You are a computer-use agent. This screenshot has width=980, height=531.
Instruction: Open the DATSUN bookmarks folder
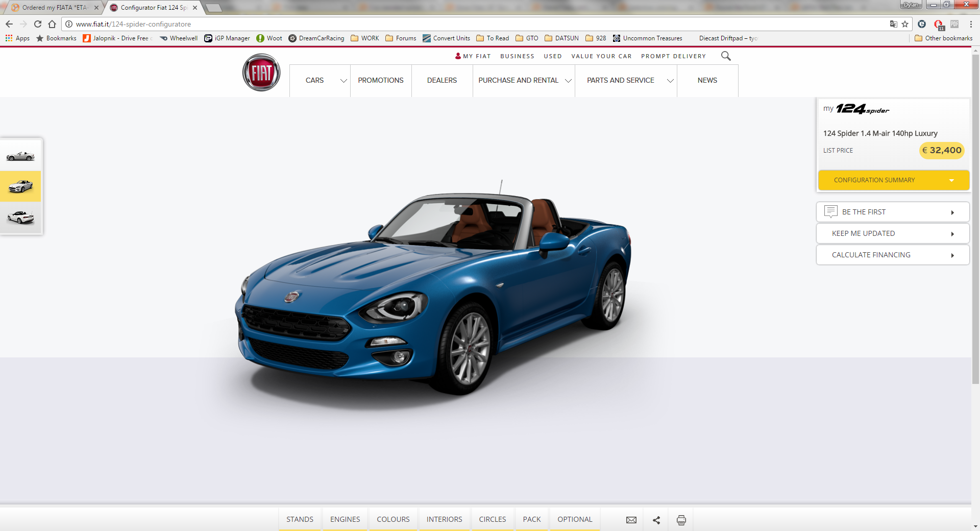pyautogui.click(x=561, y=38)
